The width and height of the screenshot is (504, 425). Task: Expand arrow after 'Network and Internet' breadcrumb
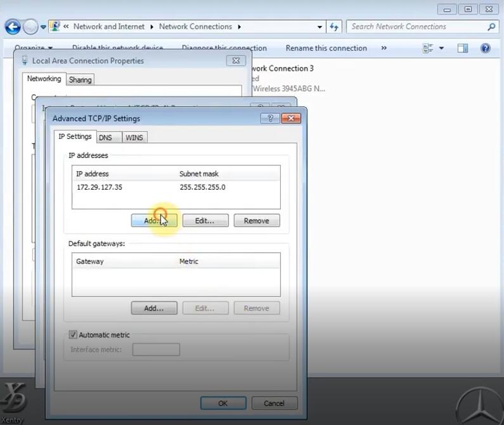tap(152, 27)
